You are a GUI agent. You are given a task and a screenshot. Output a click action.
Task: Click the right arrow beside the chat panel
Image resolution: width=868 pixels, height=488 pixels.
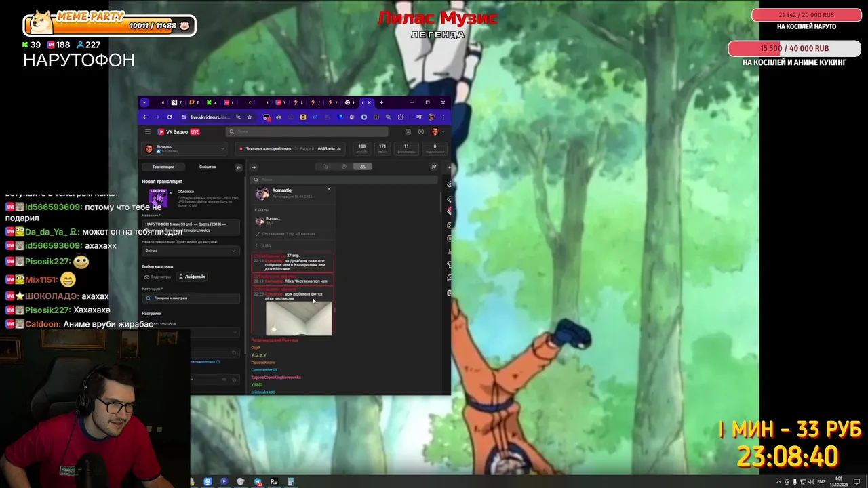[254, 167]
